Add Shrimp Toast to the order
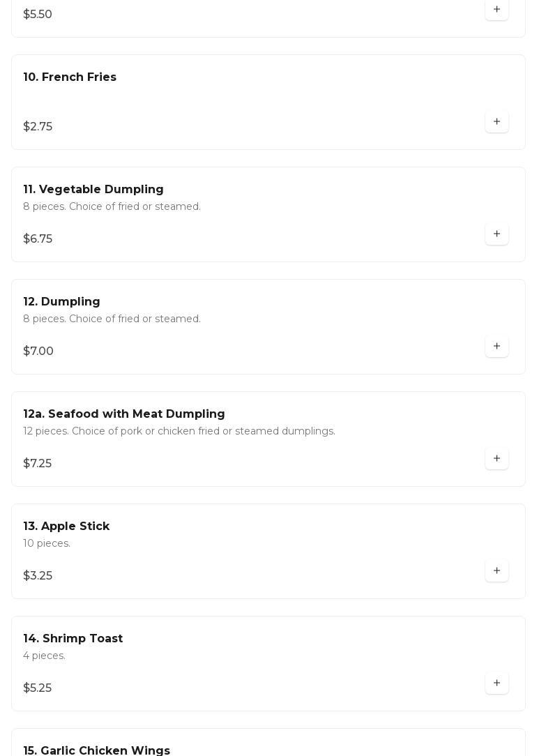The width and height of the screenshot is (537, 756). tap(497, 683)
